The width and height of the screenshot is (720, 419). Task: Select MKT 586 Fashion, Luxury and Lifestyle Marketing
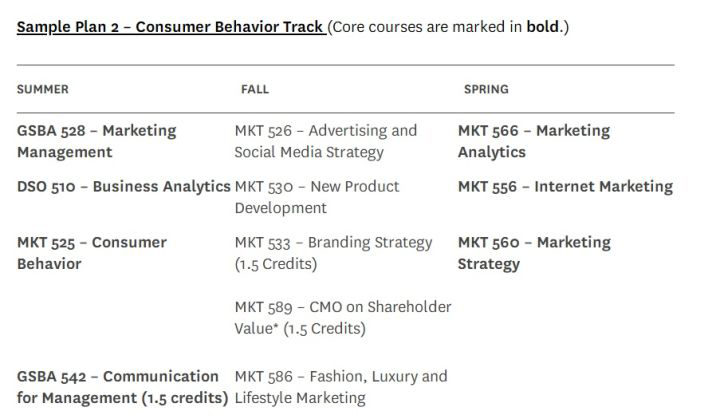(x=340, y=387)
